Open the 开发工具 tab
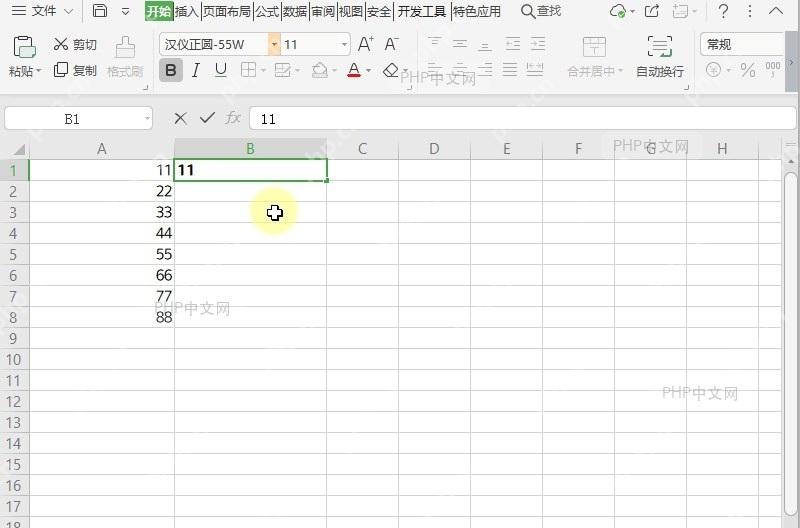 point(421,11)
